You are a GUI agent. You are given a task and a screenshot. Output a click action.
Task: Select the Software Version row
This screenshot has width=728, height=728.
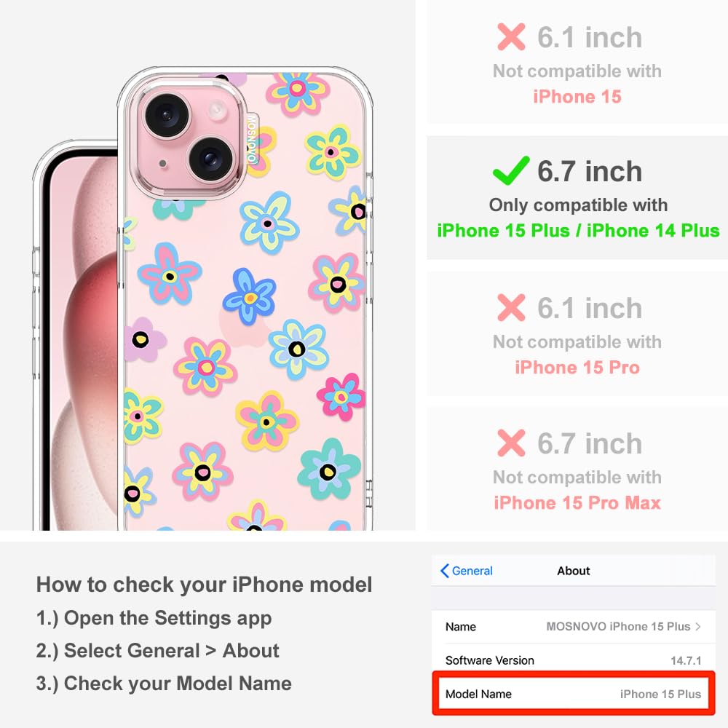pyautogui.click(x=574, y=660)
